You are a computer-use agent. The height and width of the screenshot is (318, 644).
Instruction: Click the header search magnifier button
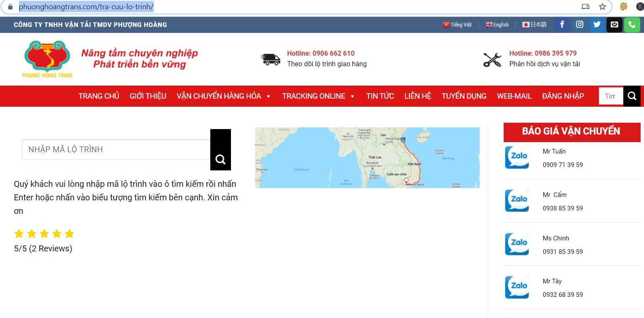click(632, 96)
